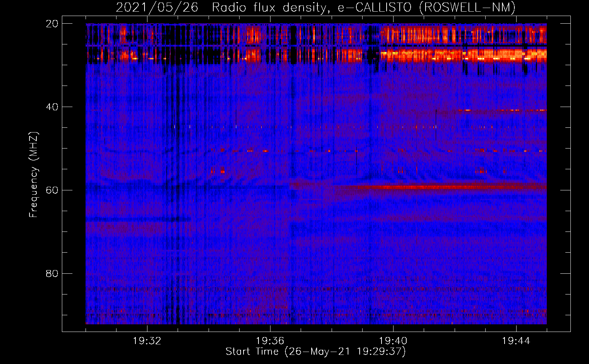The image size is (589, 364).
Task: Click the 40 frequency tick label
Action: click(52, 107)
